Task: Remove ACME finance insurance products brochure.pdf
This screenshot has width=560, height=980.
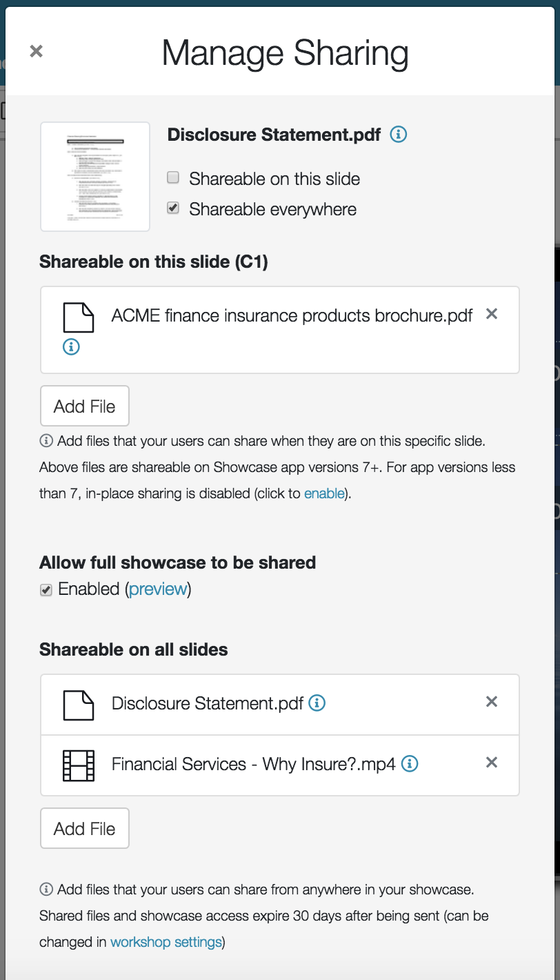Action: pos(492,314)
